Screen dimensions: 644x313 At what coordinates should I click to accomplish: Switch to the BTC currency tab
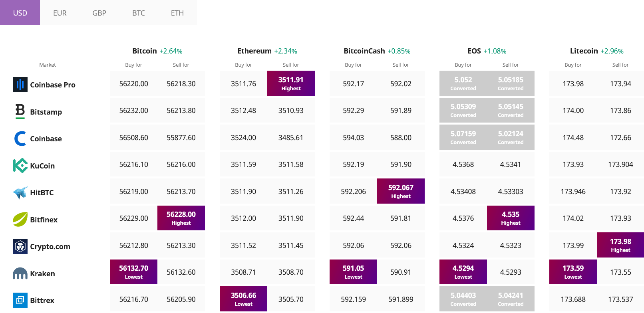(138, 13)
